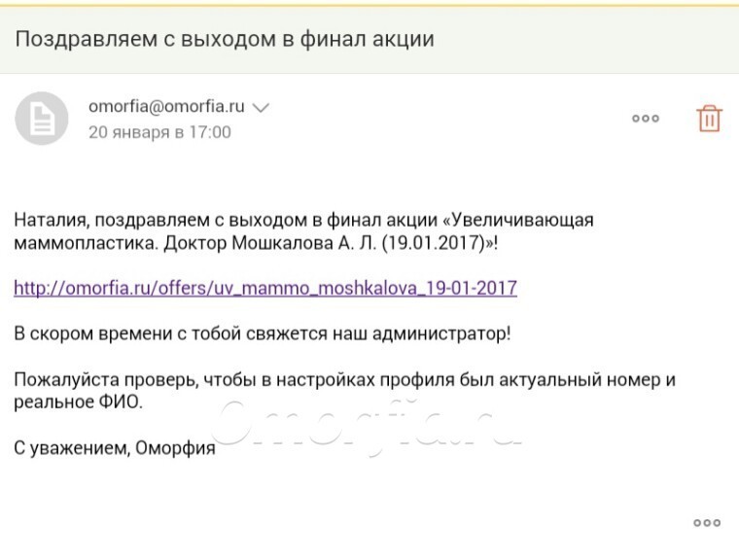This screenshot has height=560, width=739.
Task: Click the signature 'С уважением, Оморфия'
Action: pos(115,448)
